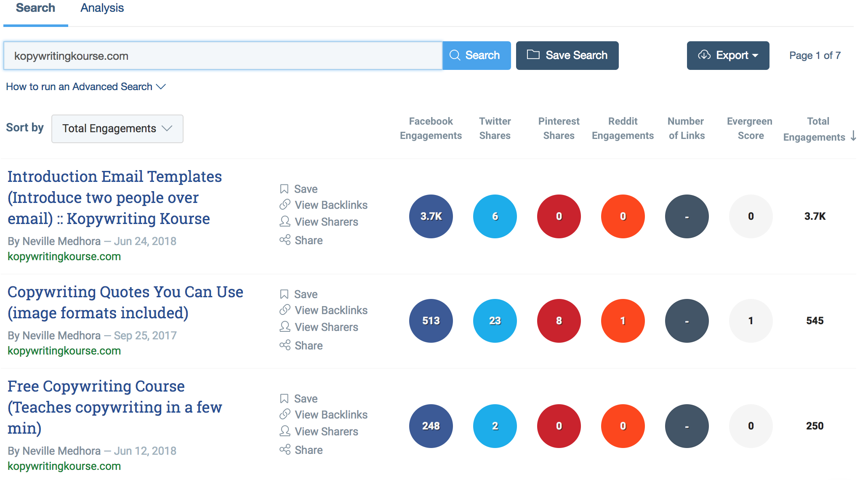Click the kopywritingkourse.com domain under Introduction Email Templates

tap(64, 256)
